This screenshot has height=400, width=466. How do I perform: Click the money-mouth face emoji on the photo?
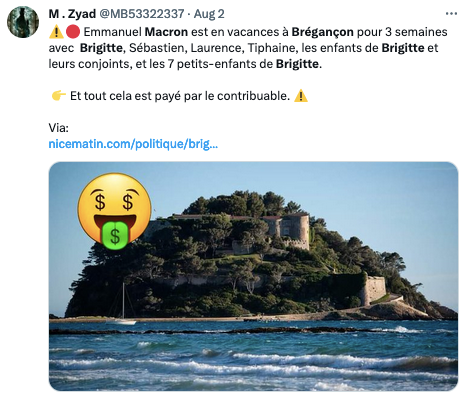114,211
